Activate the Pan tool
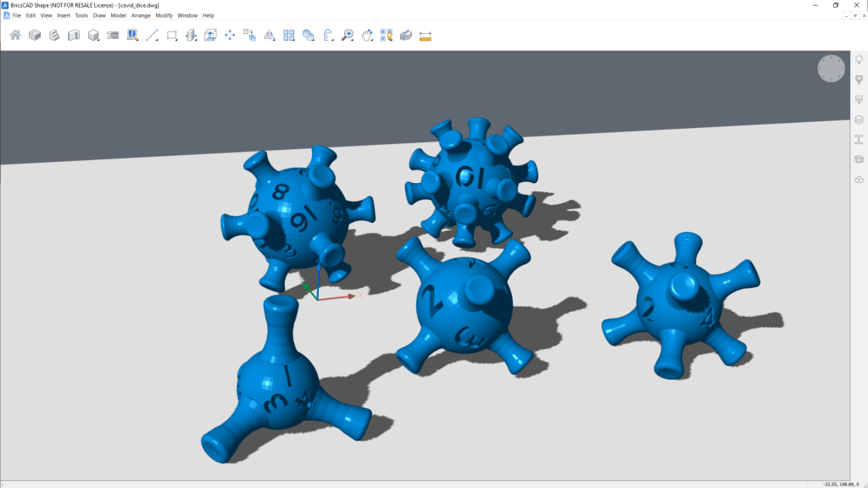The image size is (868, 488). [367, 35]
